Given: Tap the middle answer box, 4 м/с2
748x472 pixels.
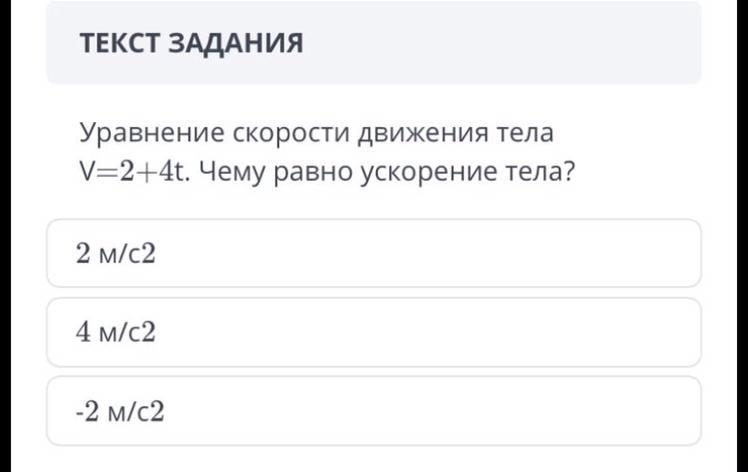Looking at the screenshot, I should [x=117, y=332].
